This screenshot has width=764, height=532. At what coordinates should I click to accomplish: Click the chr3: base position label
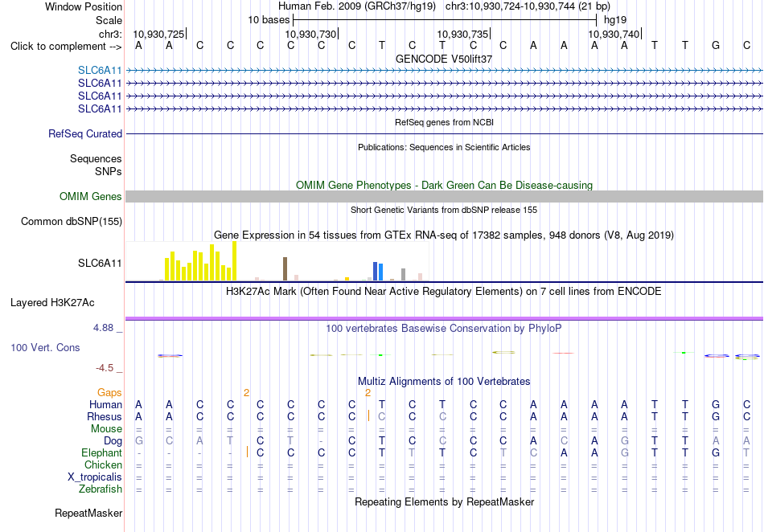pos(111,34)
